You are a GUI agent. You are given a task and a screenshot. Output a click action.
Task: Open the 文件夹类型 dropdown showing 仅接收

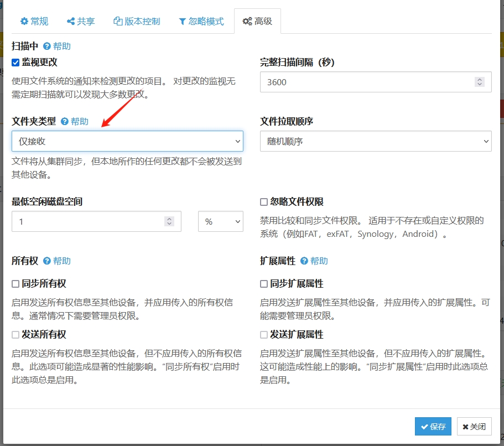coord(127,141)
